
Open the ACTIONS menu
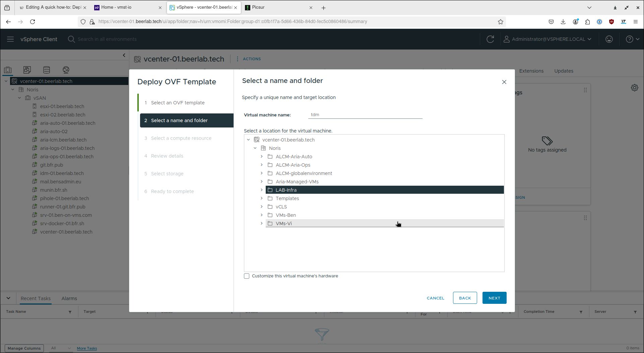tap(248, 59)
